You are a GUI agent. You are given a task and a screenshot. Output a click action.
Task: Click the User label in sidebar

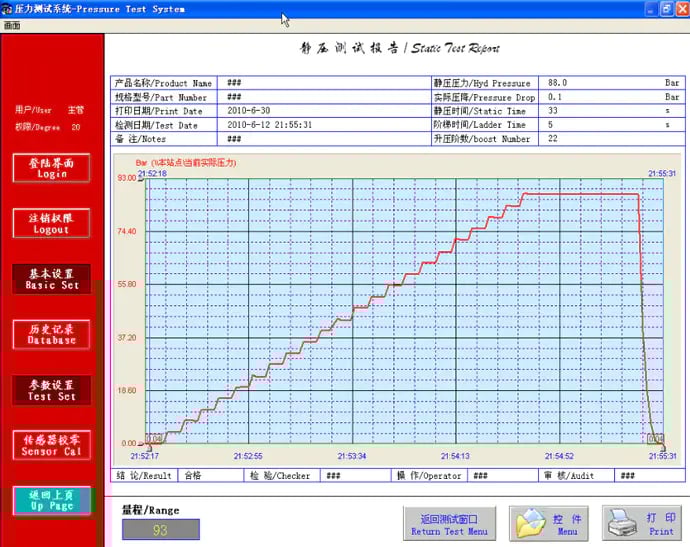33,110
